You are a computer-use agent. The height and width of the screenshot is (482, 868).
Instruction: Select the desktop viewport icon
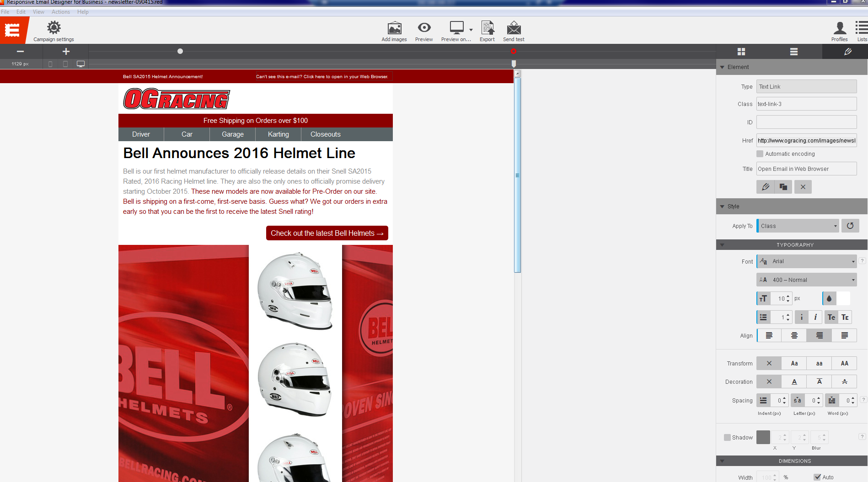80,64
